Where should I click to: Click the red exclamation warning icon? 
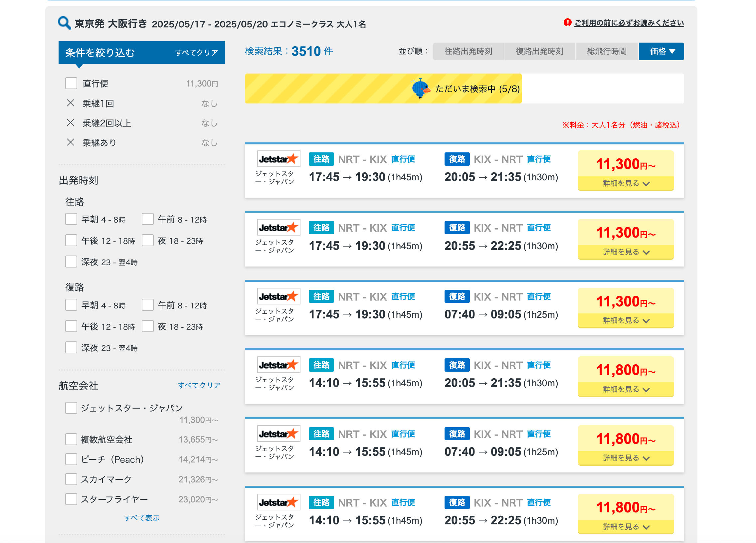coord(567,22)
